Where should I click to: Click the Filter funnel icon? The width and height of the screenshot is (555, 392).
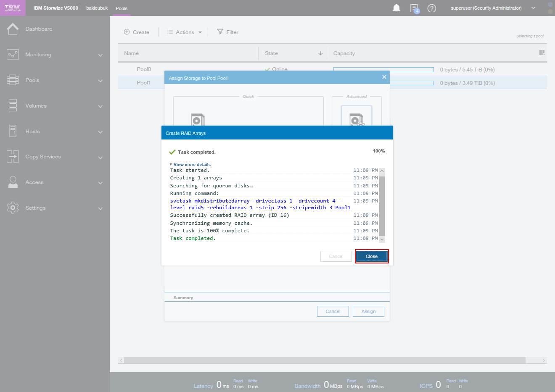(220, 32)
